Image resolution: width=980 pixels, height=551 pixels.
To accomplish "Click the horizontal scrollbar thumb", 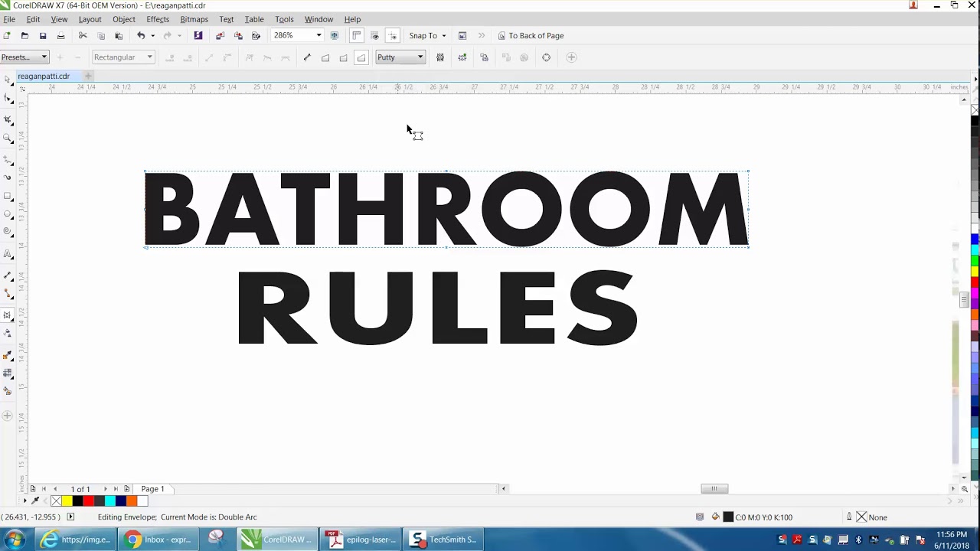I will (714, 489).
